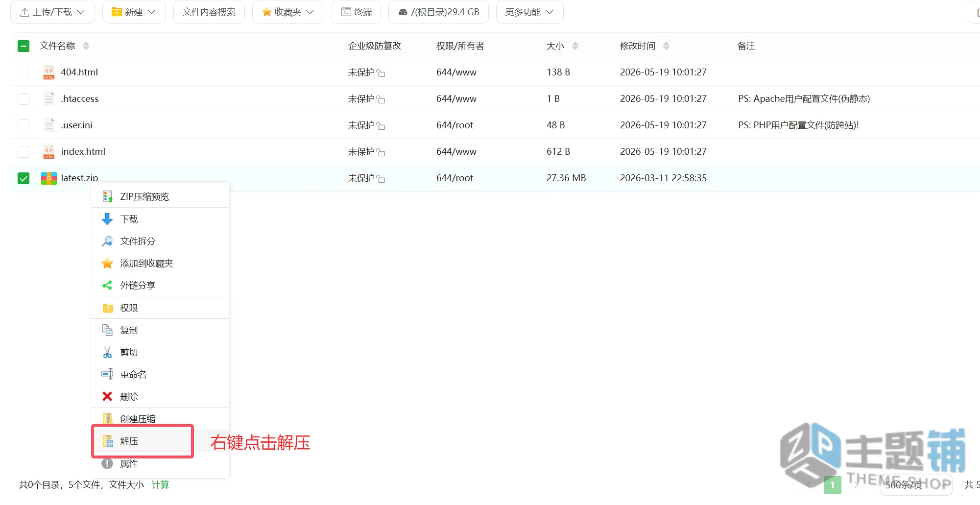The width and height of the screenshot is (980, 505).
Task: Click the scissors 剪切 icon
Action: (107, 352)
